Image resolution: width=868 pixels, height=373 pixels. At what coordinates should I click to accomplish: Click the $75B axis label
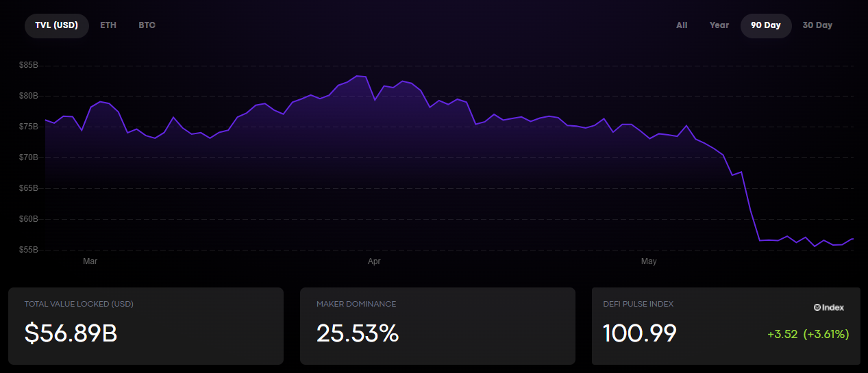click(x=28, y=127)
